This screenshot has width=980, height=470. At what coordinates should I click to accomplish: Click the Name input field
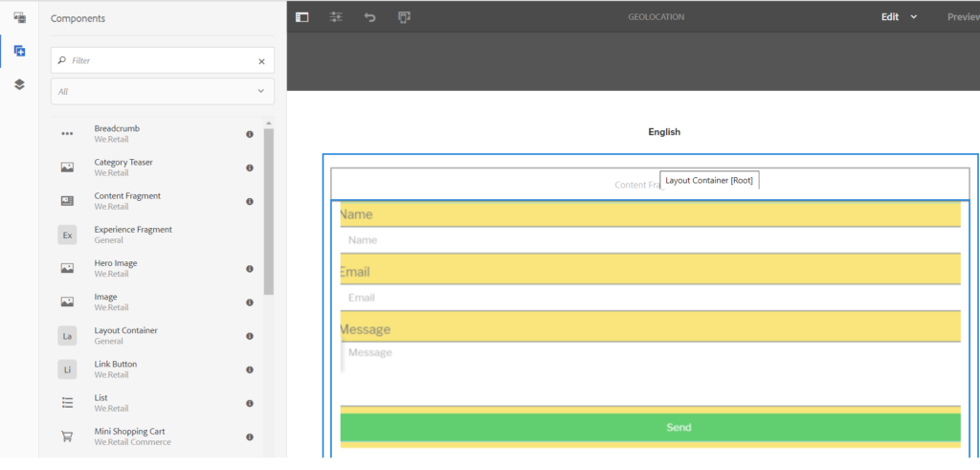pos(650,240)
